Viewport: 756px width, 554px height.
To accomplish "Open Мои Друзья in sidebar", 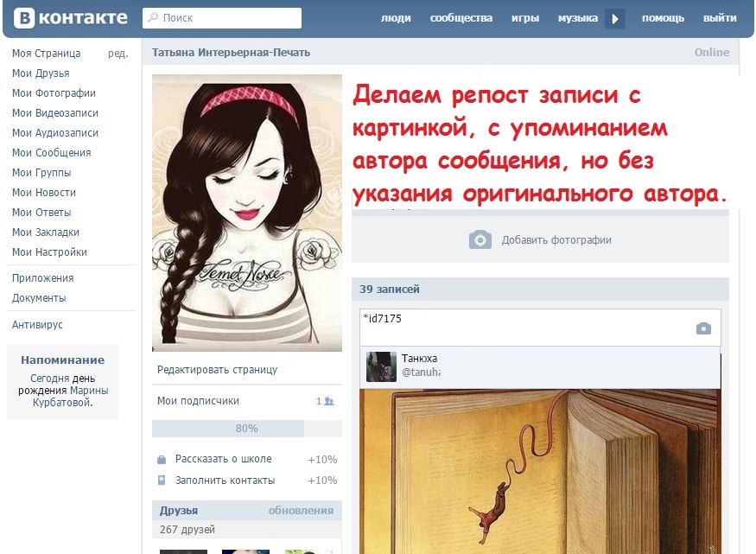I will pyautogui.click(x=41, y=73).
